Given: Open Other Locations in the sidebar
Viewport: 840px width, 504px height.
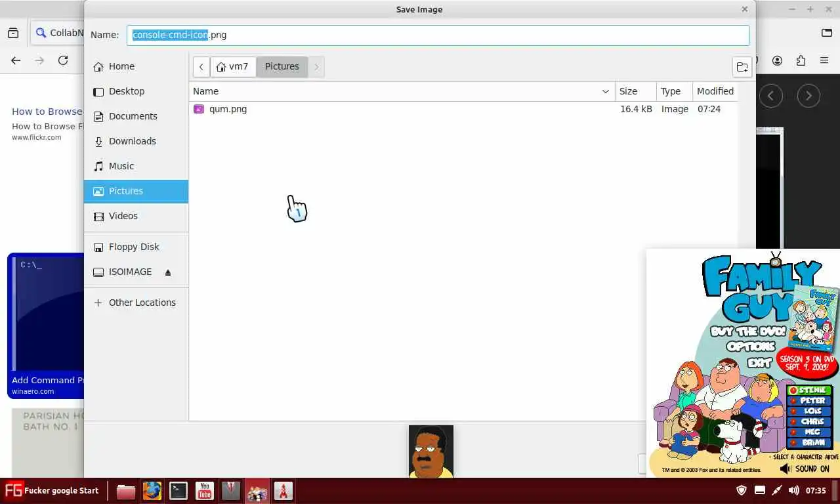Looking at the screenshot, I should [x=136, y=303].
